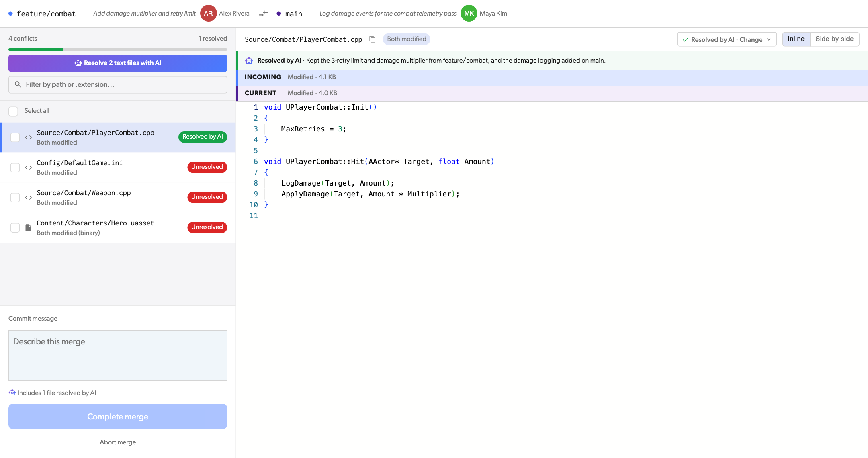Click the Unresolved badge for Weapon.cpp
Viewport: 868px width, 458px height.
(x=207, y=197)
